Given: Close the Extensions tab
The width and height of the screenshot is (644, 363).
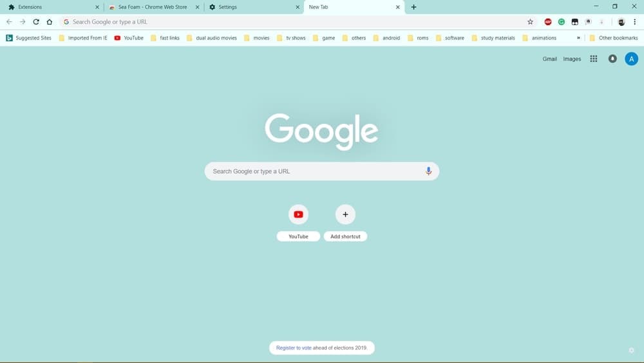Looking at the screenshot, I should click(x=97, y=7).
